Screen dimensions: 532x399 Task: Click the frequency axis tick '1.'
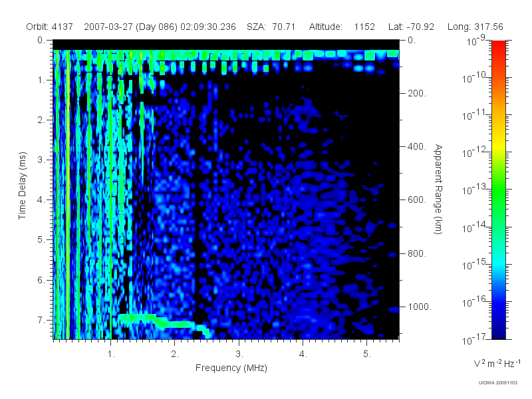point(111,354)
